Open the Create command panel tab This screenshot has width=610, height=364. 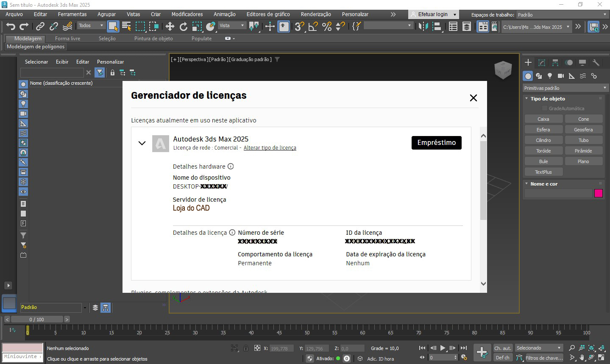tap(528, 62)
